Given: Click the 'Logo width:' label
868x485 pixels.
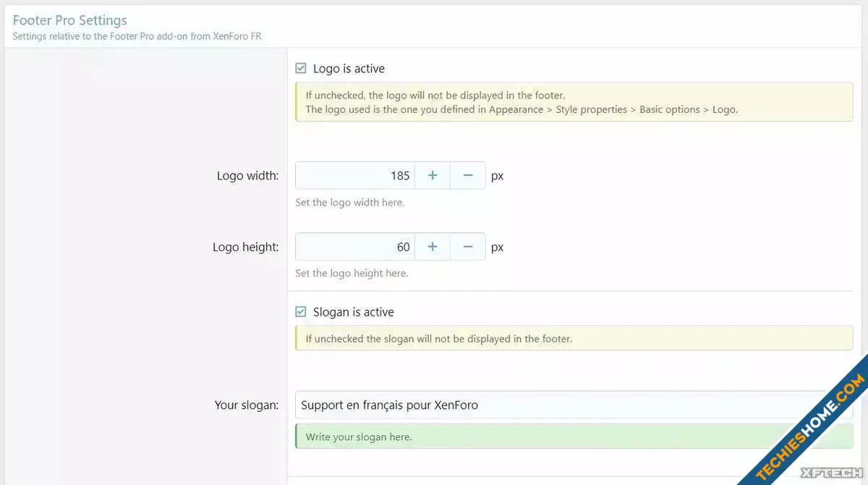Looking at the screenshot, I should tap(247, 176).
